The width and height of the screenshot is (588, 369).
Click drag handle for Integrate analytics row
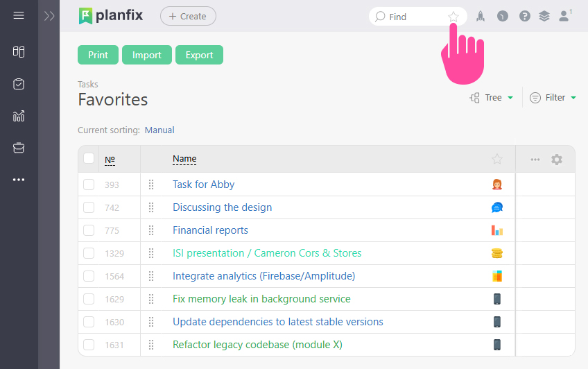pos(151,276)
